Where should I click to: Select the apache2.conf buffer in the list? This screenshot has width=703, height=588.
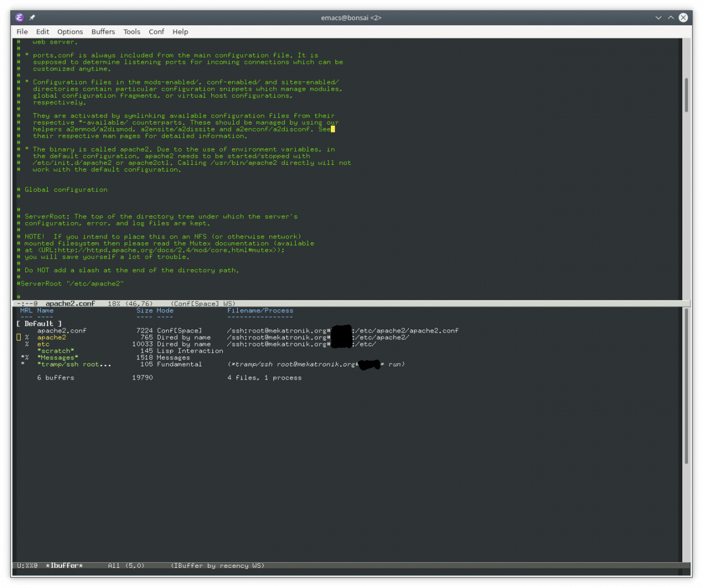[61, 331]
